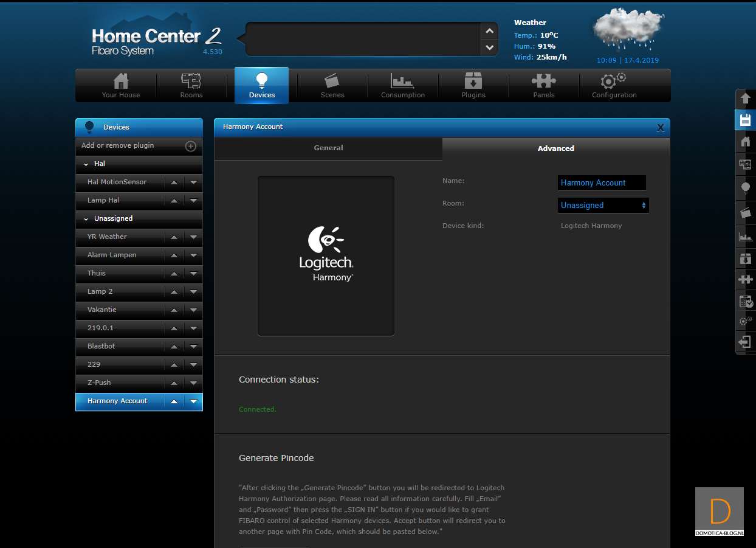Open the Plugins section

(x=473, y=85)
